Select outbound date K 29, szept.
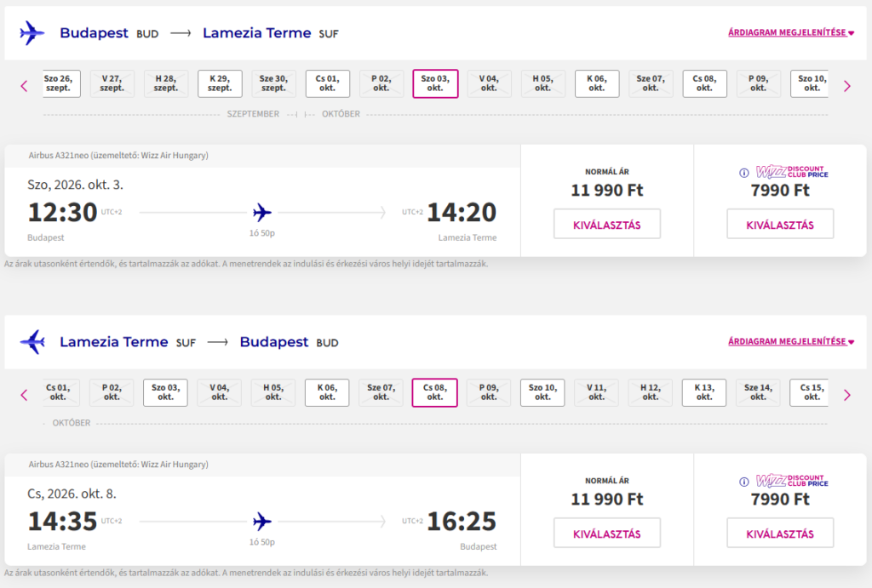 pyautogui.click(x=220, y=83)
